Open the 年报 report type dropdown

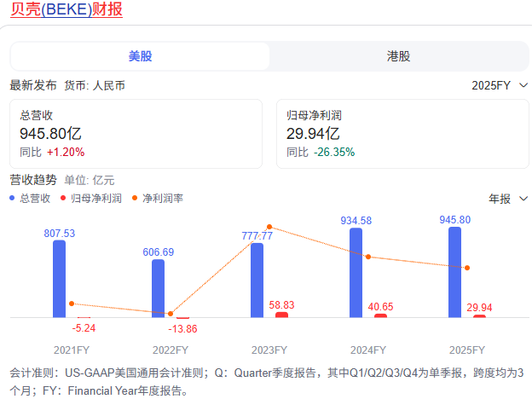(508, 199)
